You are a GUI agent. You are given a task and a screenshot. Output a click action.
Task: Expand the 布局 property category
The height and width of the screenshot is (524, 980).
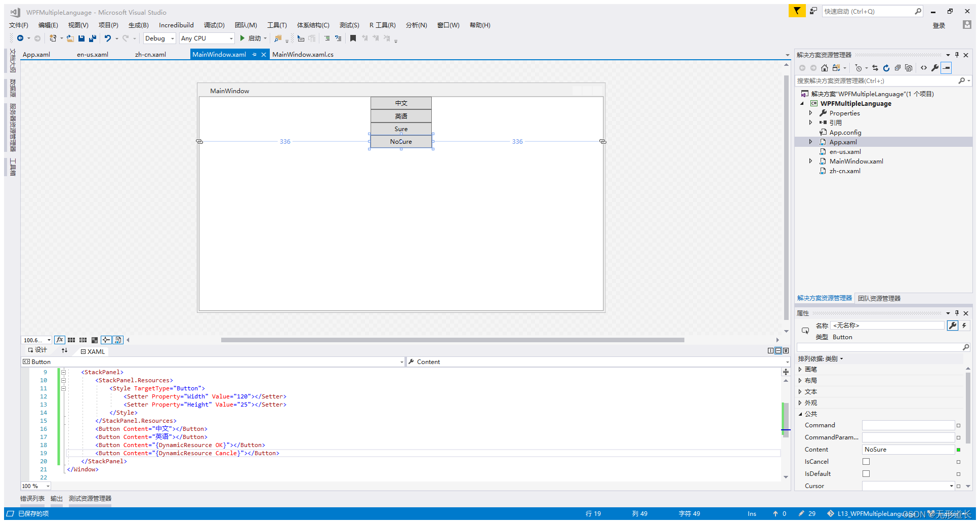(x=800, y=380)
